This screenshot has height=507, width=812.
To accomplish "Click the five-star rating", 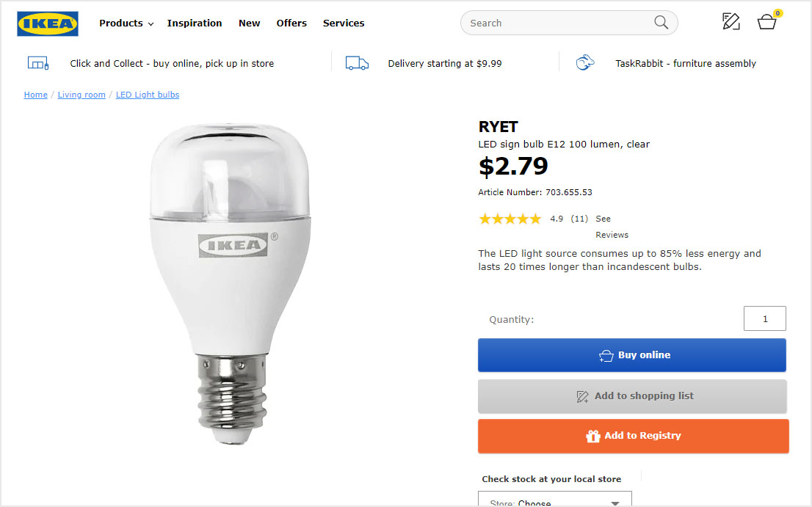I will [510, 219].
